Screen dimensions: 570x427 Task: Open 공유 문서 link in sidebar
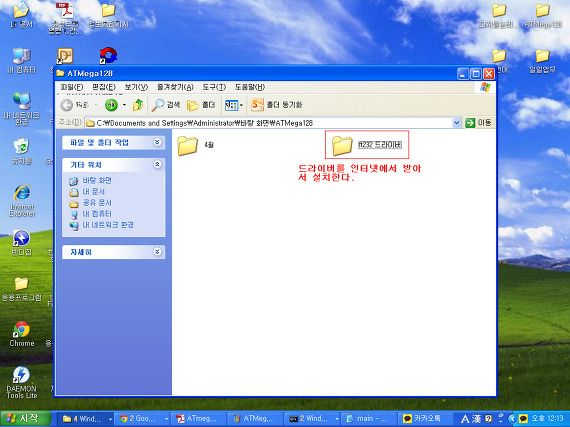pos(91,203)
